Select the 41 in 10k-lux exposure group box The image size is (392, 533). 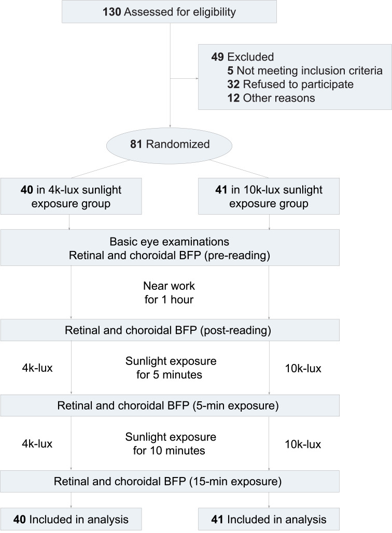(269, 197)
